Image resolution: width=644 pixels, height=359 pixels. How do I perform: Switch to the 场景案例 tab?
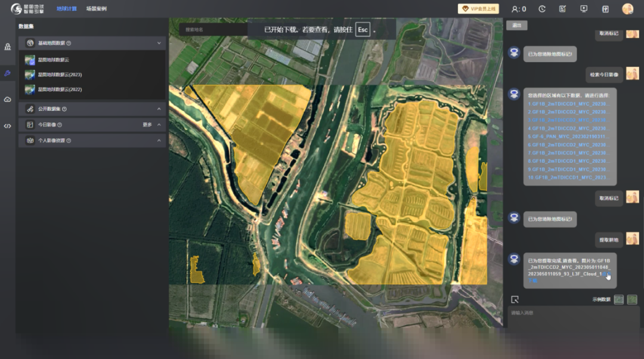coord(96,9)
